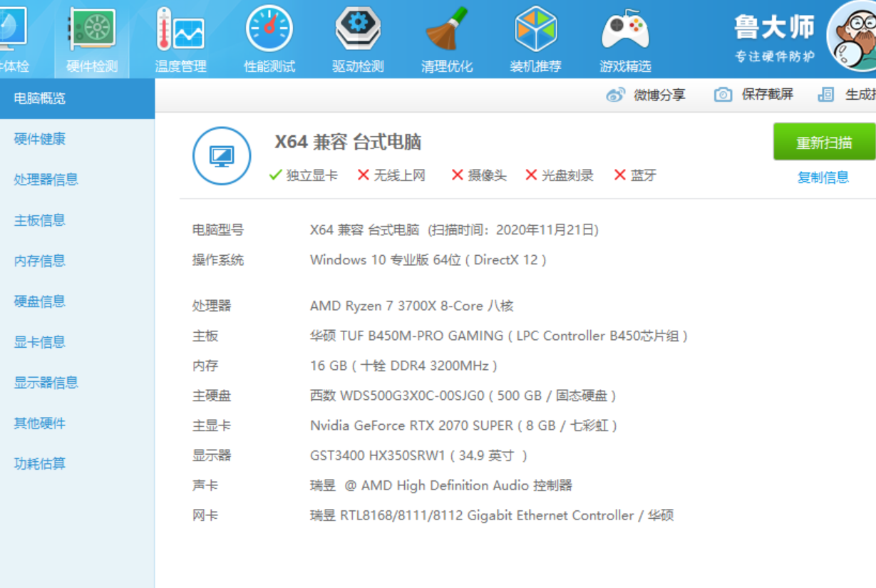Click the 处理器 row label
This screenshot has width=876, height=588.
(212, 306)
